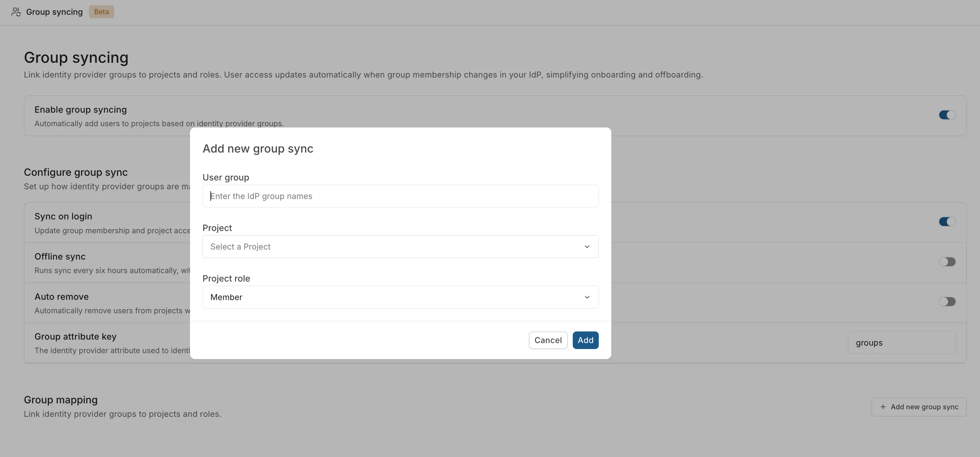Expand the project selector in the modal
The width and height of the screenshot is (980, 457).
coord(400,247)
